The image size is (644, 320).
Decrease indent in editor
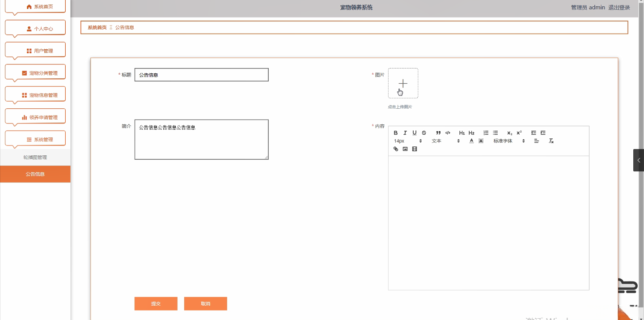(534, 133)
